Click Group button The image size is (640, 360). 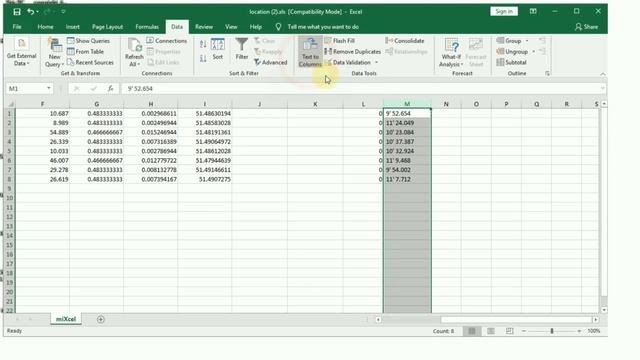click(509, 41)
